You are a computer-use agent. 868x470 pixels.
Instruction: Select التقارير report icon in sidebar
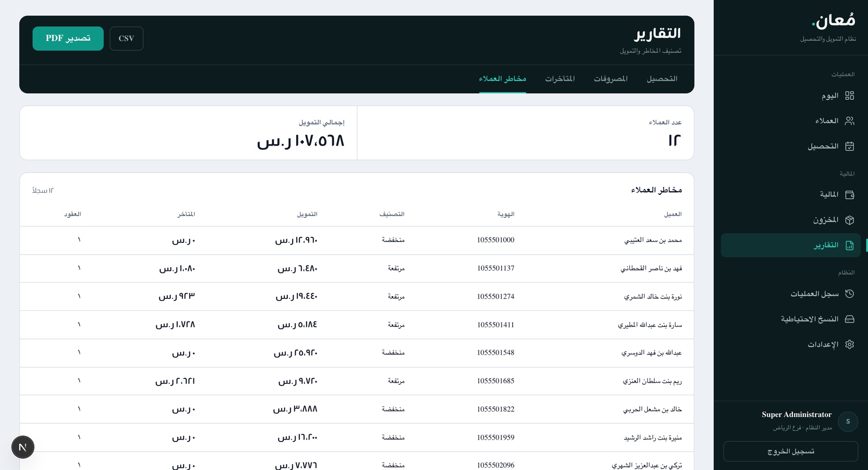(849, 245)
